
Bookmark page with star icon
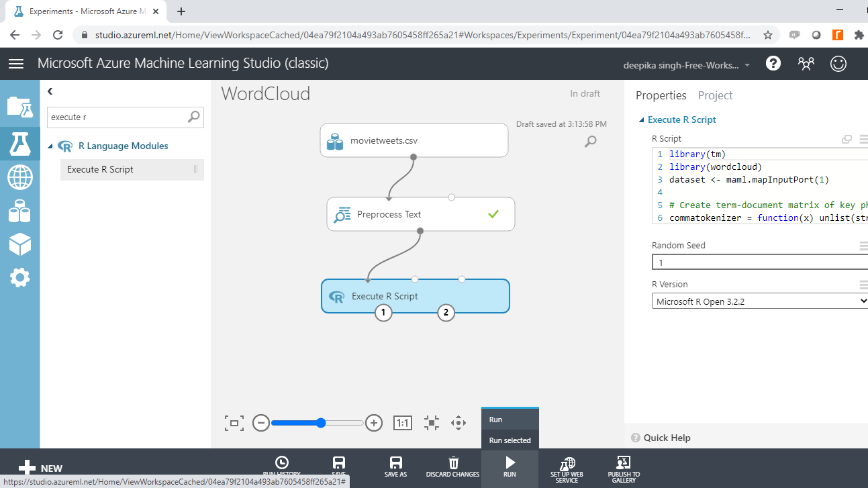(x=768, y=35)
